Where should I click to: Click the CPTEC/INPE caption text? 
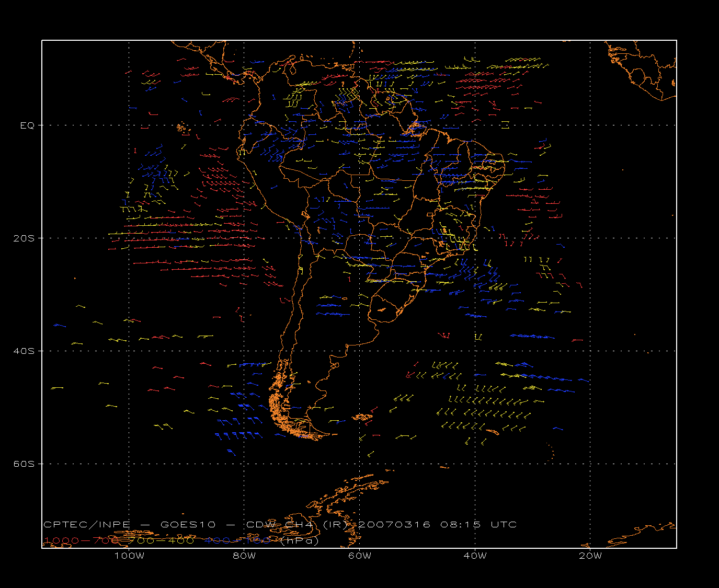point(87,524)
